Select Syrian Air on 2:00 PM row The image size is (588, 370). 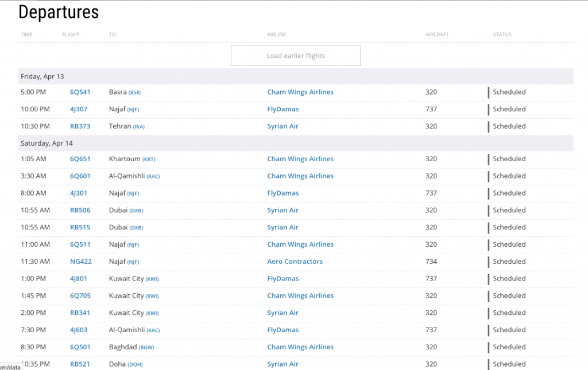coord(283,313)
